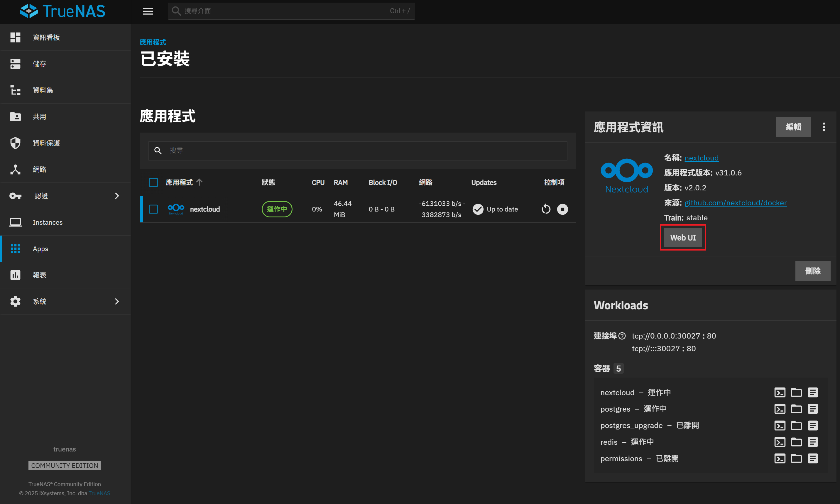840x504 pixels.
Task: Click the TrueNAS logo
Action: [x=62, y=11]
